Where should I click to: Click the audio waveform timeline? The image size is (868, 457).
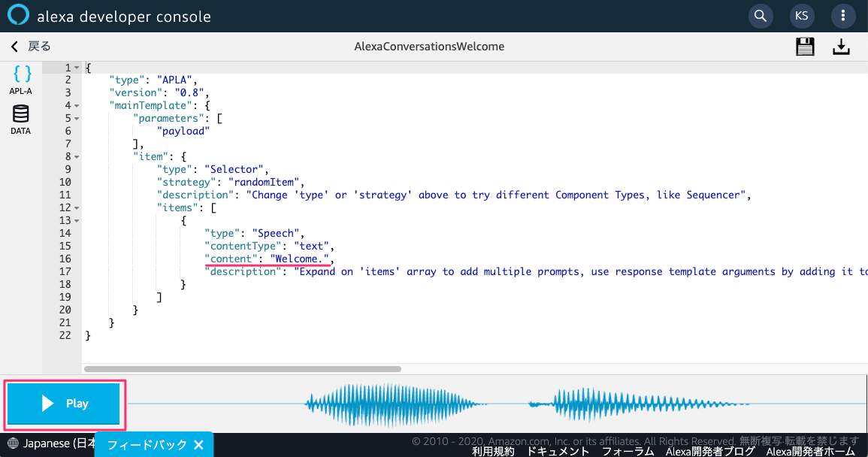coord(495,404)
